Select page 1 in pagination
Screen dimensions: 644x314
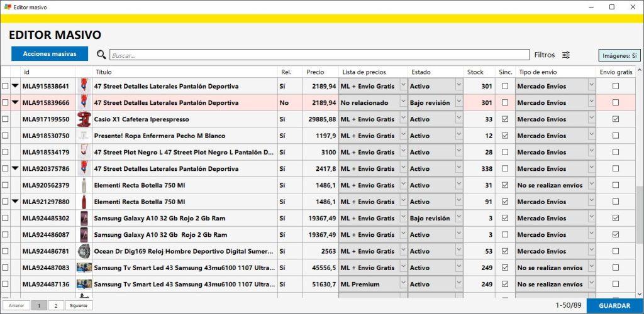tap(39, 306)
